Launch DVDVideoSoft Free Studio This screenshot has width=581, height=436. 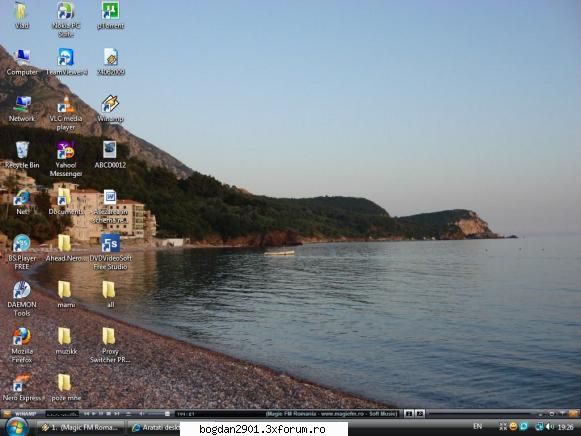[x=110, y=252]
